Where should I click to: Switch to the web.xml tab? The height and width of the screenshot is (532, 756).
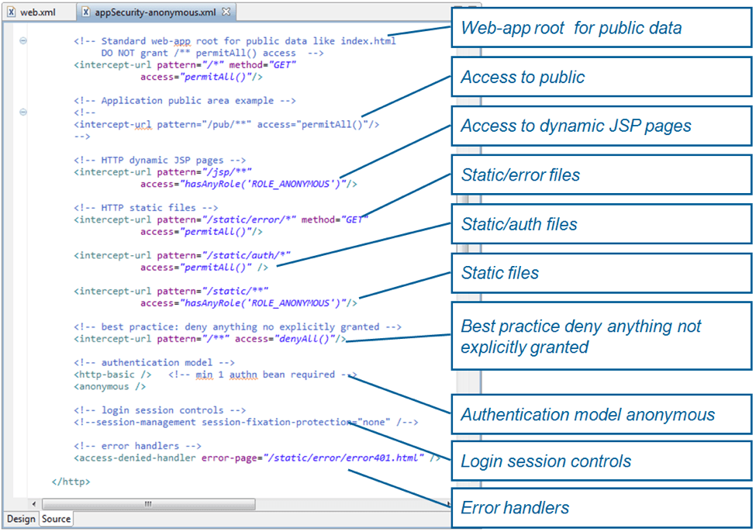tap(38, 12)
